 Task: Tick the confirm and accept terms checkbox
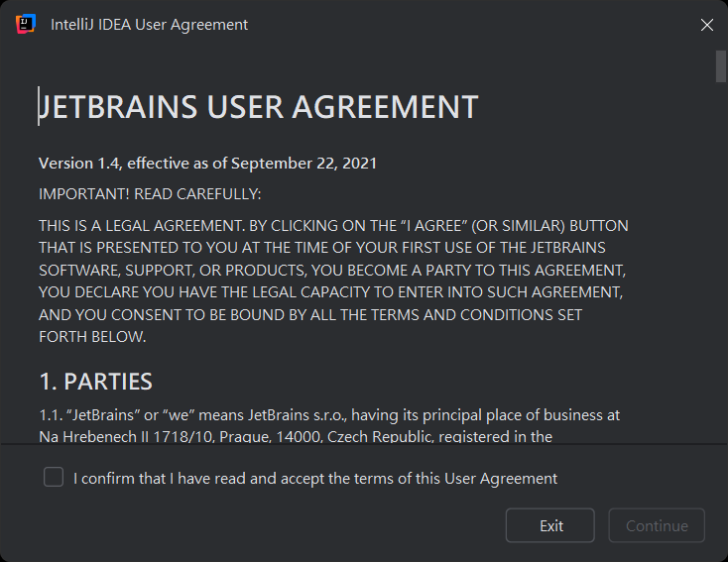54,477
